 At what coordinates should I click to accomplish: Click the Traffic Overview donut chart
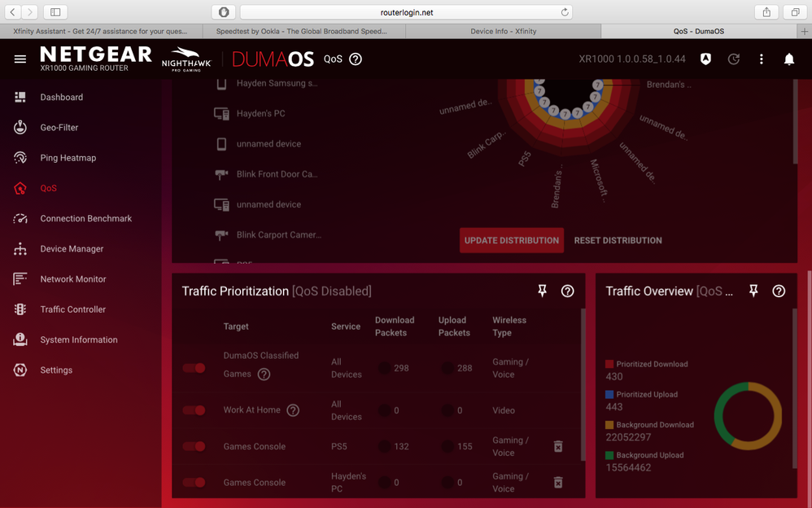click(x=748, y=416)
